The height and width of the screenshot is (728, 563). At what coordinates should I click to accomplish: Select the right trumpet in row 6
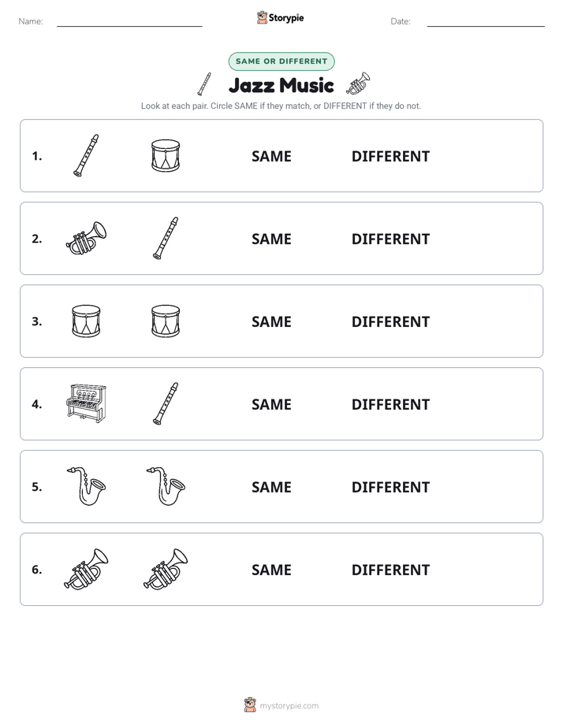pyautogui.click(x=166, y=569)
